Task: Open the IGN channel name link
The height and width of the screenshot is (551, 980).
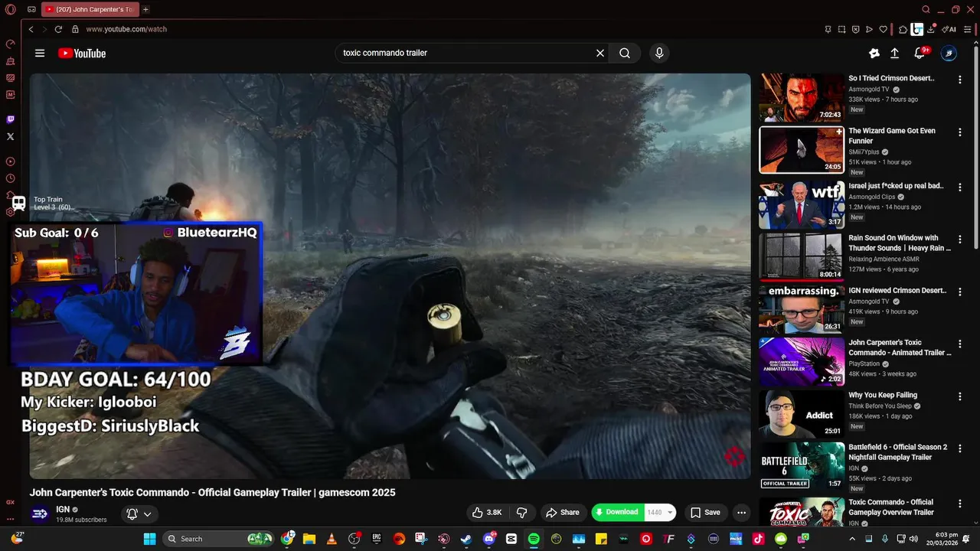Action: (x=63, y=509)
